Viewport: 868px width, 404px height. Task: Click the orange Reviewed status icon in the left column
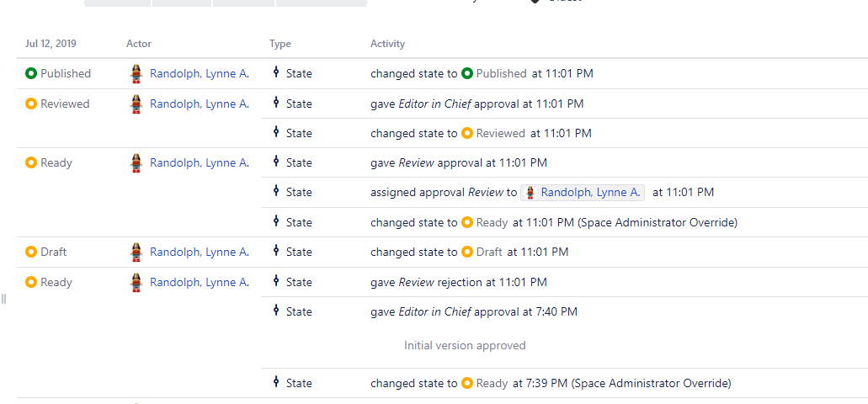pos(31,104)
